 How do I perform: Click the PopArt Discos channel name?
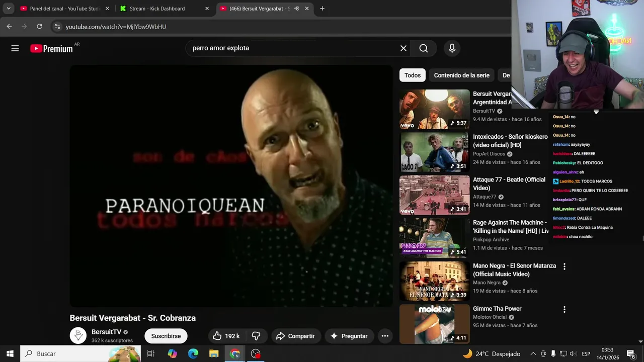pyautogui.click(x=489, y=154)
